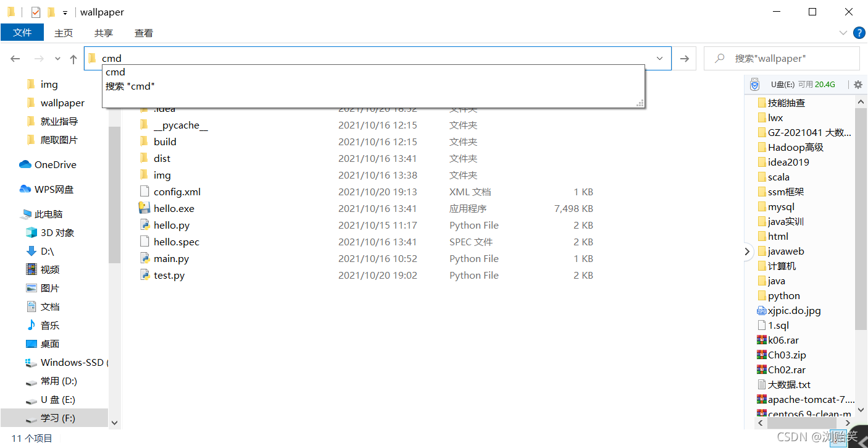Expand the address bar history dropdown

(659, 58)
